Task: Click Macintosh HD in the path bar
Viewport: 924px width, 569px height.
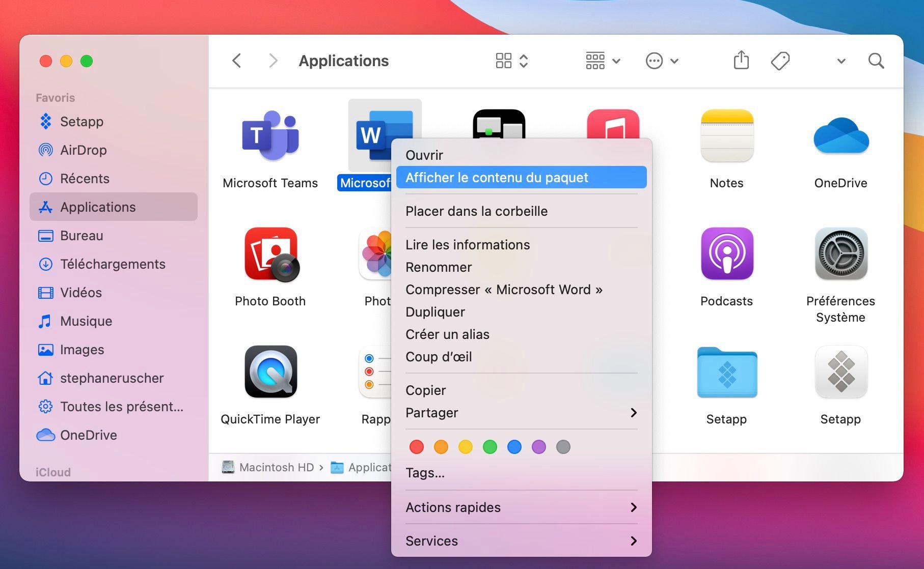Action: [275, 467]
